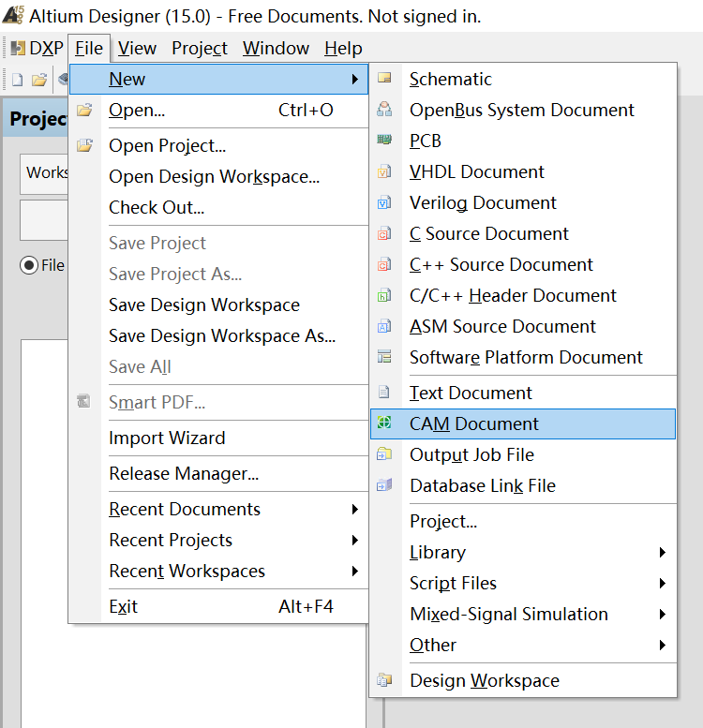Select Save Project menu entry
The image size is (703, 728).
coord(218,244)
